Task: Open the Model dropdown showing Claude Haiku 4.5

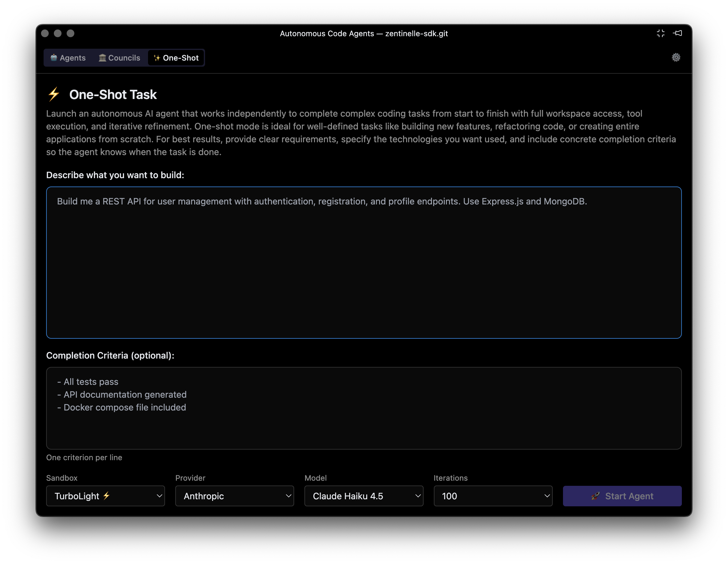Action: [363, 496]
